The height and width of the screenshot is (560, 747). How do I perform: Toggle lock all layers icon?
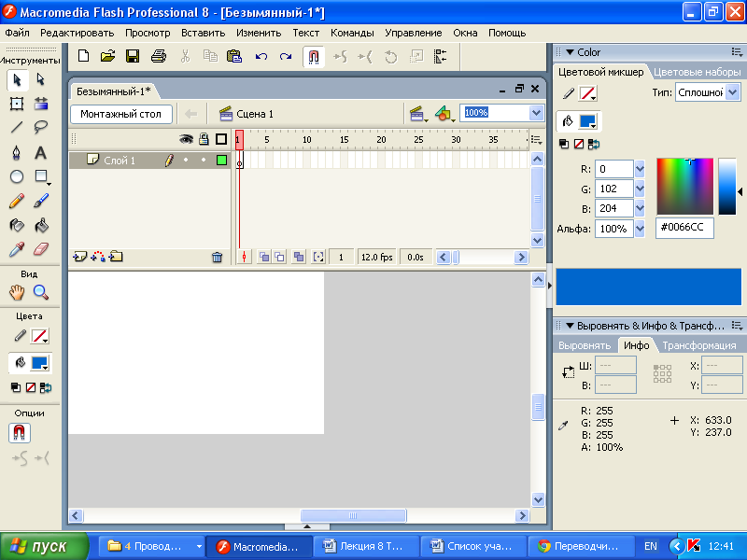click(x=204, y=139)
